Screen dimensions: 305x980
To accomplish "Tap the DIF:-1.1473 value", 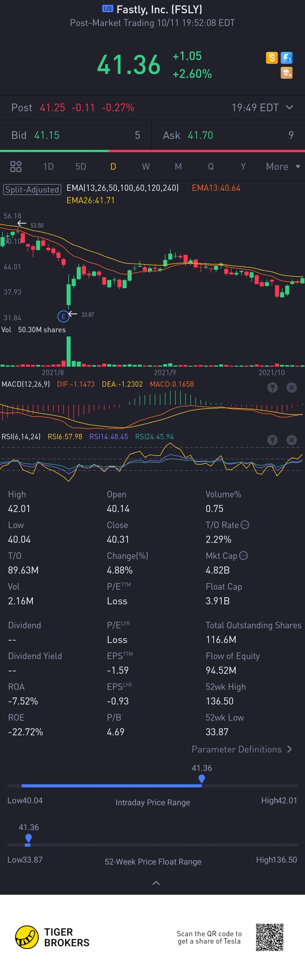I will point(76,384).
